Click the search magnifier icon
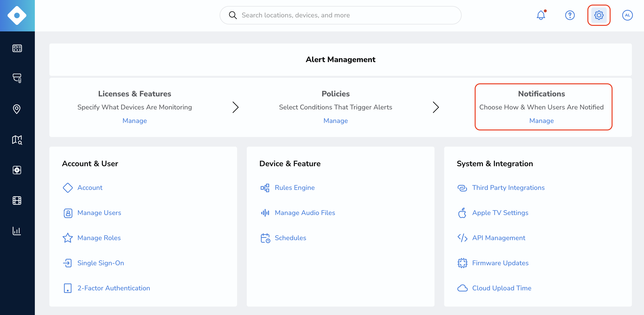The width and height of the screenshot is (644, 315). click(233, 15)
